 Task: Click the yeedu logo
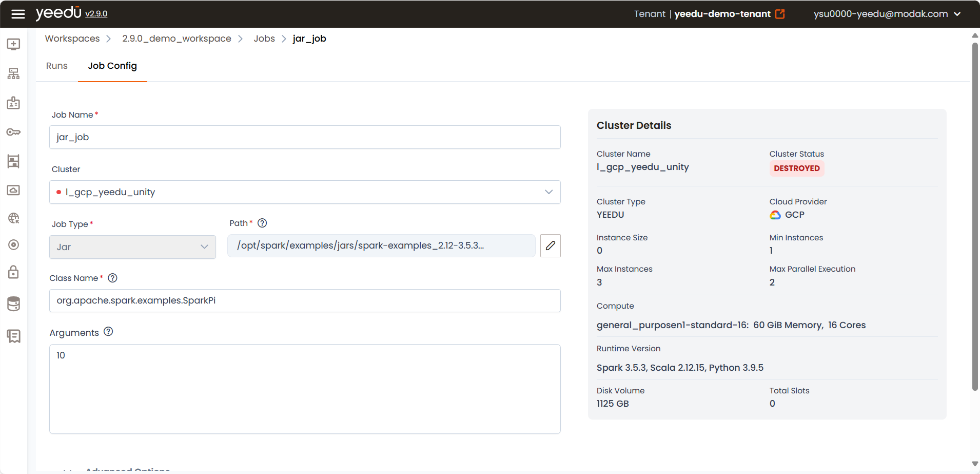(58, 13)
